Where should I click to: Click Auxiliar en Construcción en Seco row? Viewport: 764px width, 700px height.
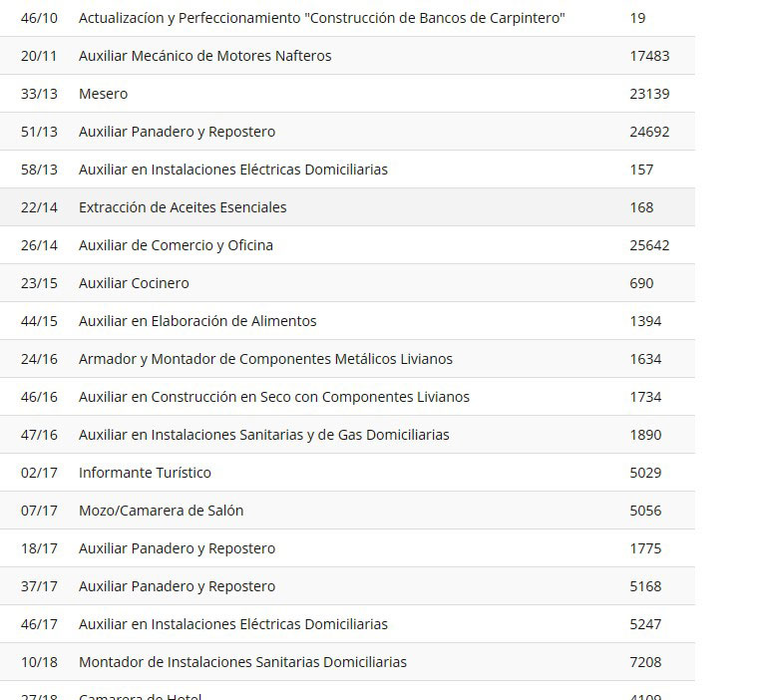(273, 397)
